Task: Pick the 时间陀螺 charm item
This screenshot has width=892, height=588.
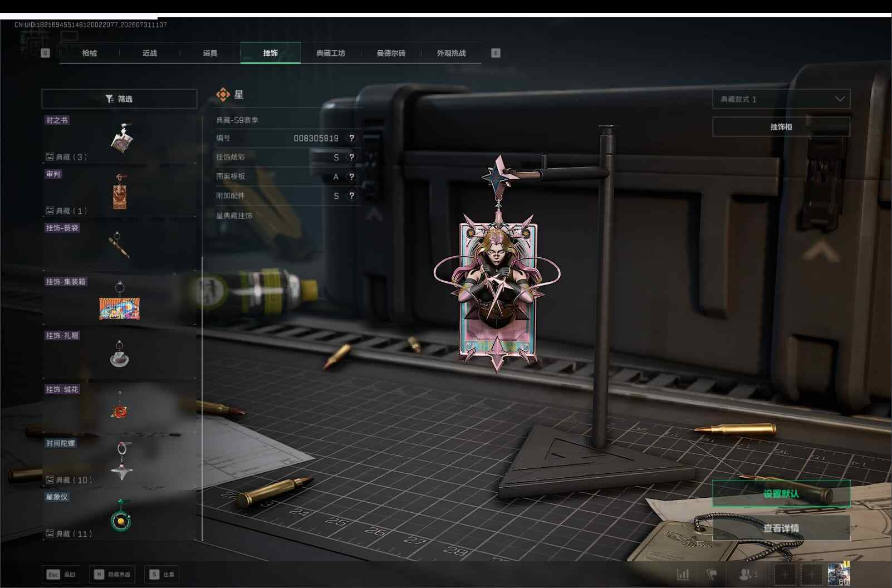Action: pyautogui.click(x=120, y=462)
